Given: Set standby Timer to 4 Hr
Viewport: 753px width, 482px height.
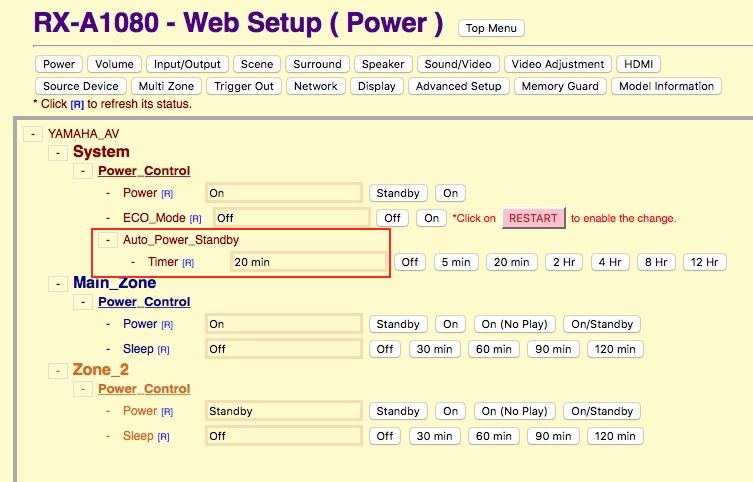Looking at the screenshot, I should [610, 262].
